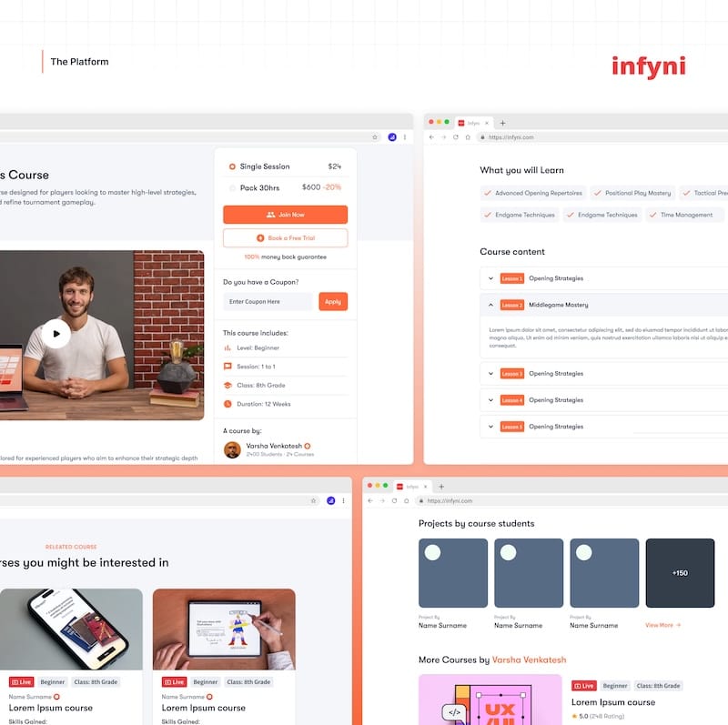The width and height of the screenshot is (728, 725).
Task: Play the course intro video
Action: click(56, 333)
